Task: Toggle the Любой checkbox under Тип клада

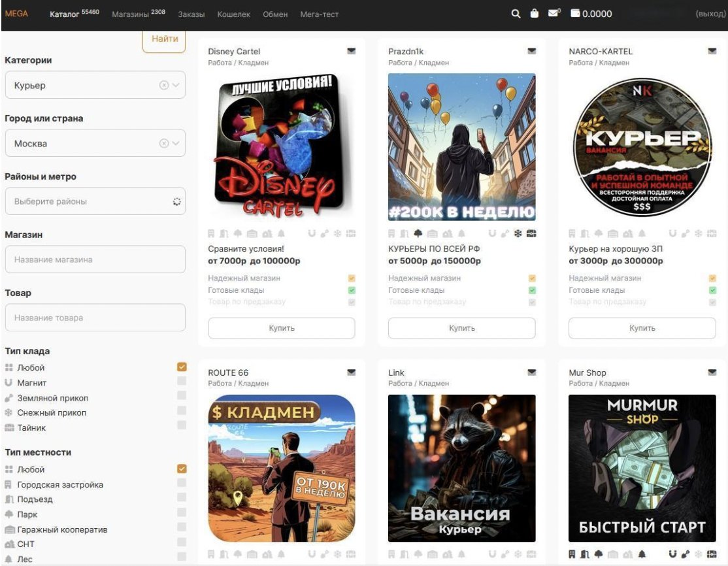Action: [182, 367]
